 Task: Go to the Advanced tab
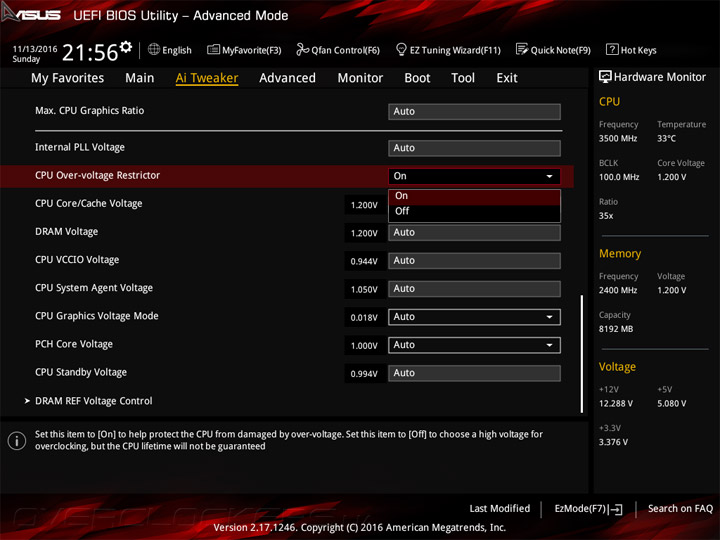[287, 78]
